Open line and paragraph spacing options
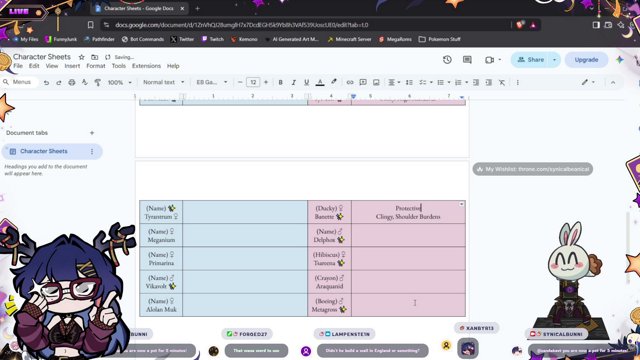The width and height of the screenshot is (640, 360). point(409,82)
